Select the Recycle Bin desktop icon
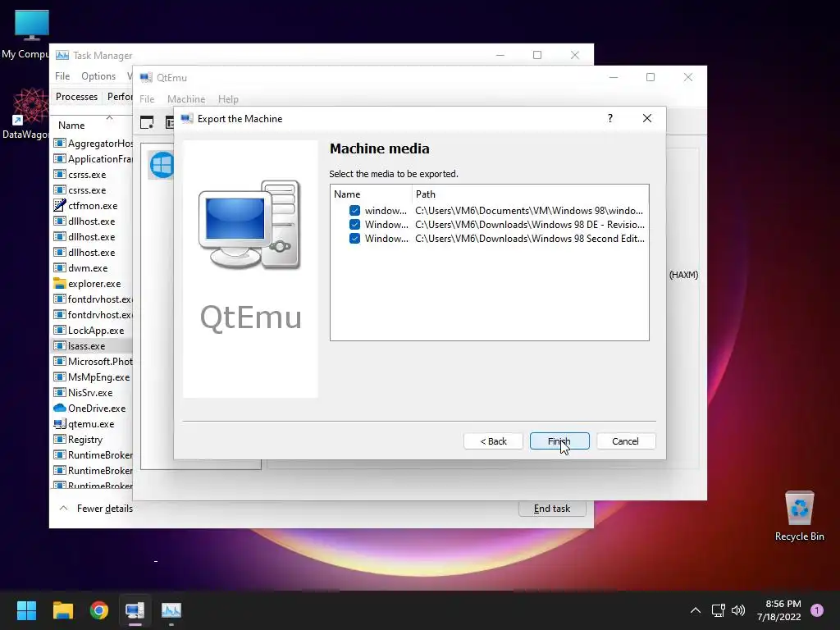The width and height of the screenshot is (840, 630). coord(799,516)
